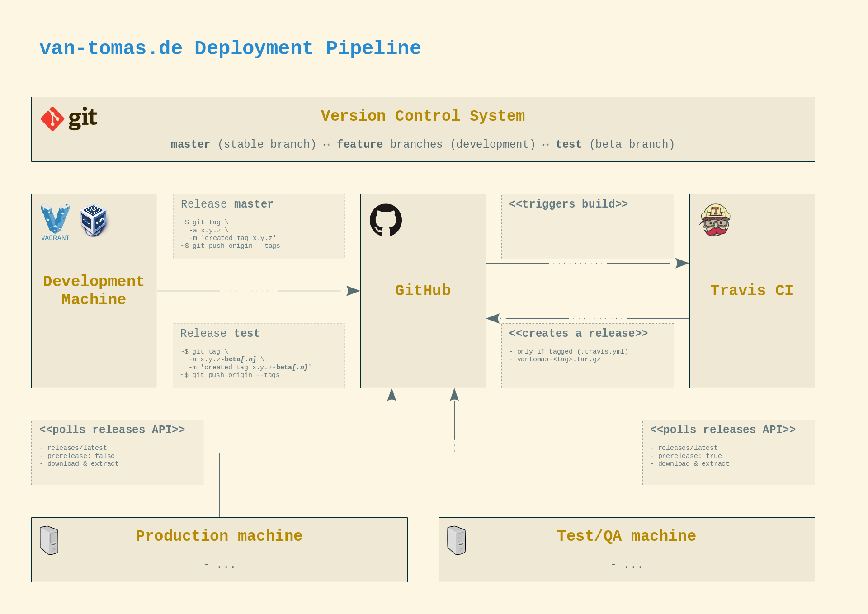
Task: Click the Production machine server icon
Action: tap(49, 540)
